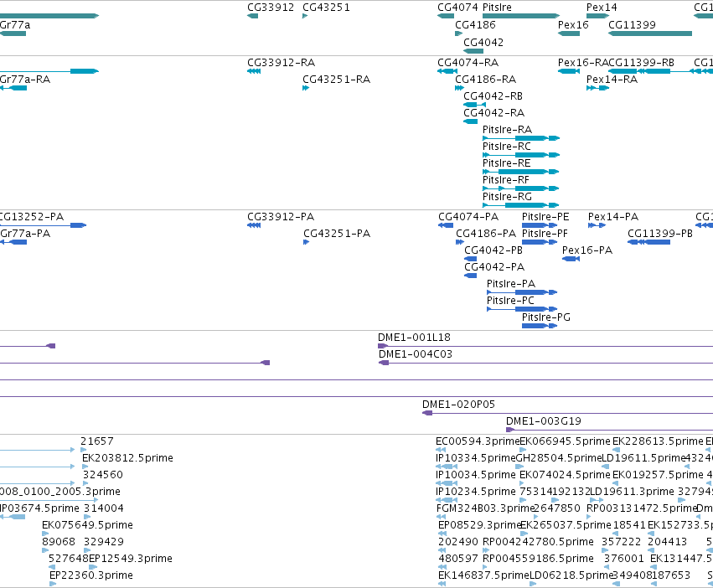The height and width of the screenshot is (588, 713).
Task: Select protein CG33912-PA
Action: tap(281, 217)
